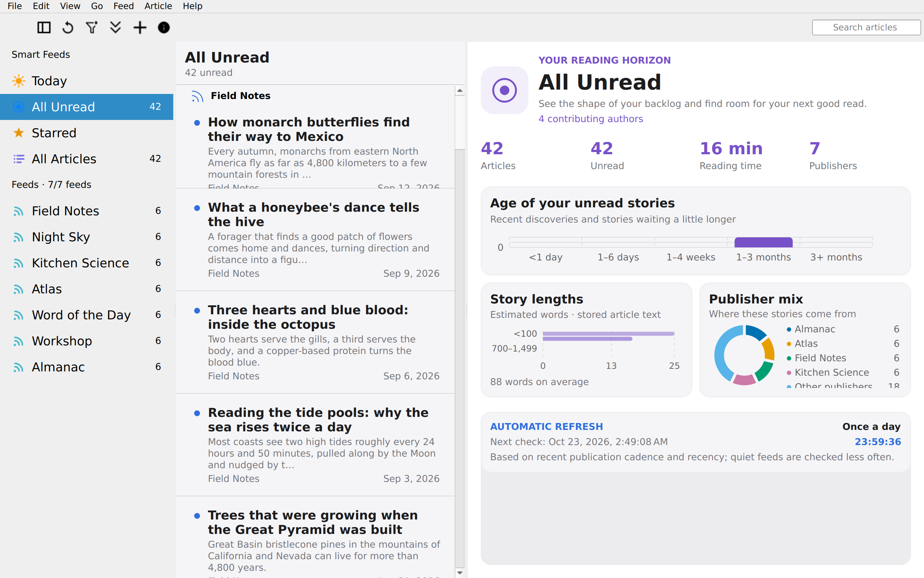
Task: Select Word of the Day feed
Action: coord(87,315)
